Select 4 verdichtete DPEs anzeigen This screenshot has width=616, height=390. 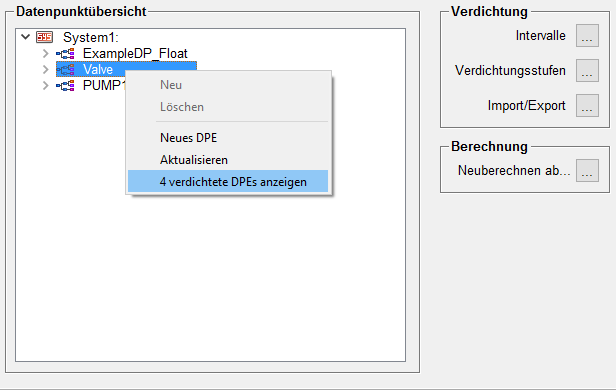(x=228, y=181)
